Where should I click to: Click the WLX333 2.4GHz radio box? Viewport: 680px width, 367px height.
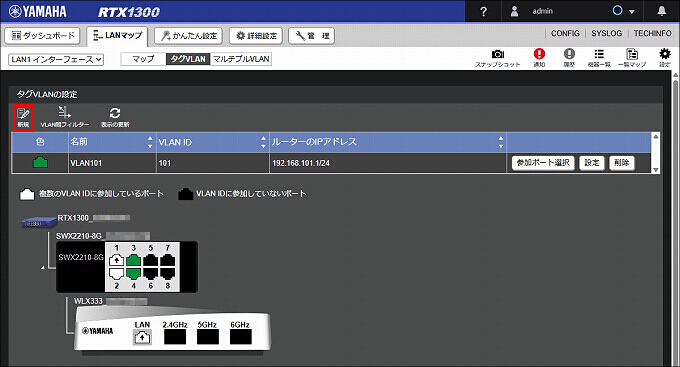coord(175,337)
